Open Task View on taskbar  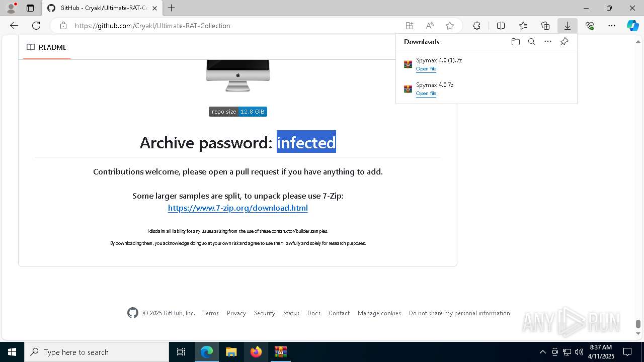181,352
